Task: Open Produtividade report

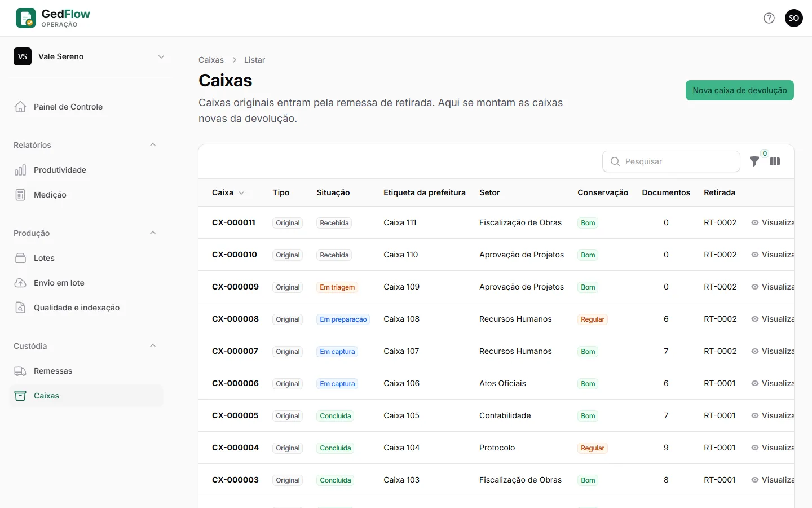Action: coord(86,170)
